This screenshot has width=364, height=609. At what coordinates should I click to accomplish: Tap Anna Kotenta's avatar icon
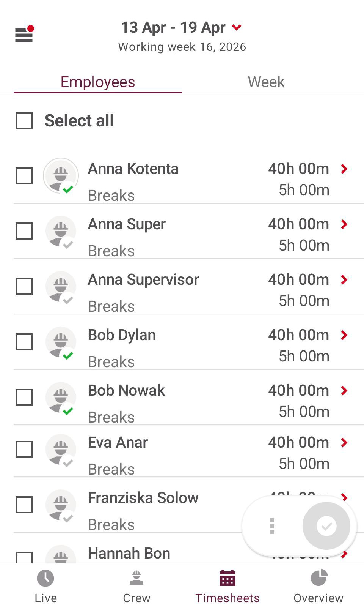61,176
